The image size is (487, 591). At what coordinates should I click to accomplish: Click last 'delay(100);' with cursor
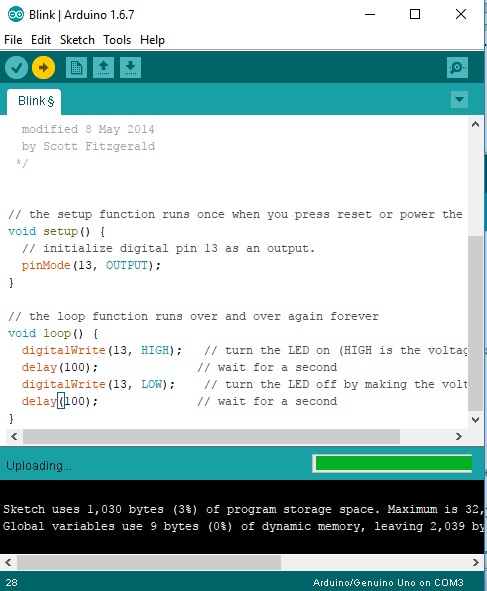(60, 401)
